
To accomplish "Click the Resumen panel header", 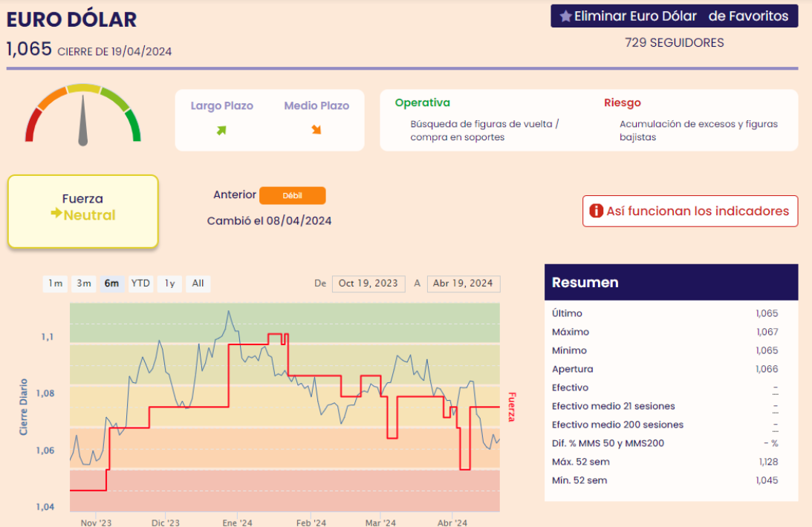I will [x=671, y=283].
